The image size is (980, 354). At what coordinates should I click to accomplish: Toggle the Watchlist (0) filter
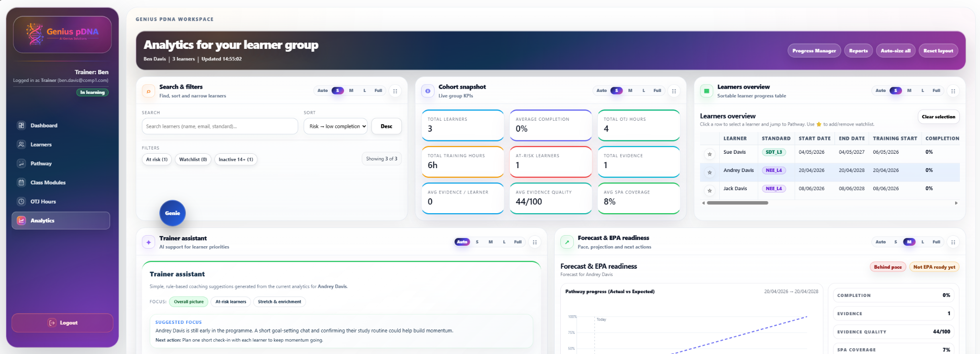[193, 160]
